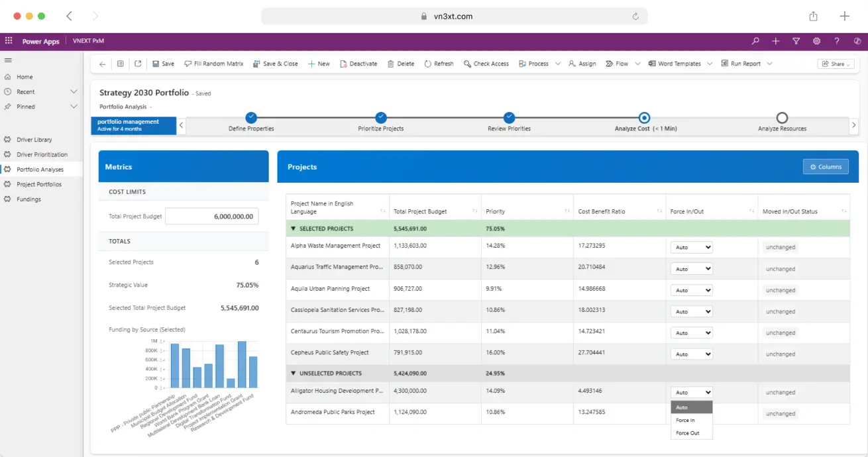The width and height of the screenshot is (868, 457).
Task: Open Force In/Out dropdown for Alpha Waste
Action: pos(691,248)
